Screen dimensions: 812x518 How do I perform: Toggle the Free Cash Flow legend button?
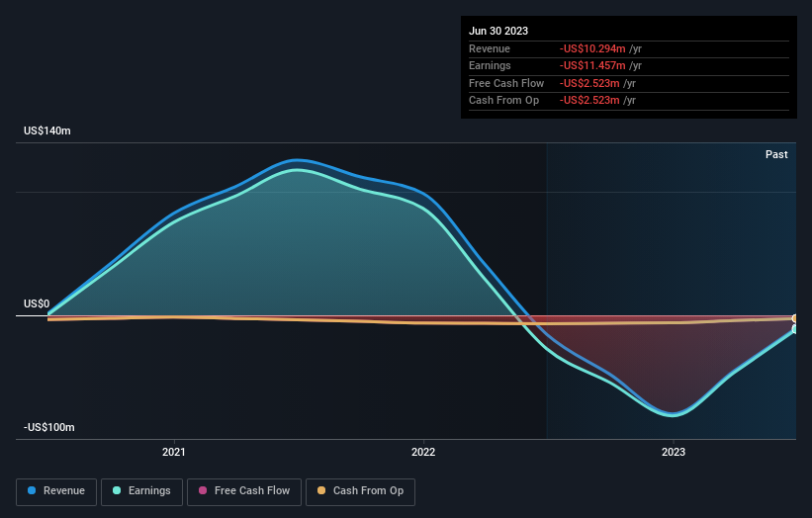click(x=244, y=491)
